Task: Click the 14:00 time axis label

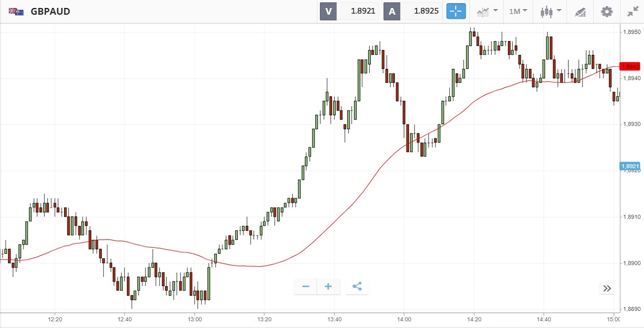Action: pos(404,318)
